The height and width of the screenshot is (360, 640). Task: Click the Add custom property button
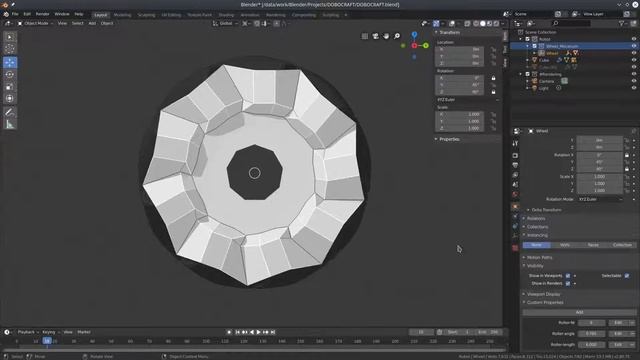tap(579, 312)
